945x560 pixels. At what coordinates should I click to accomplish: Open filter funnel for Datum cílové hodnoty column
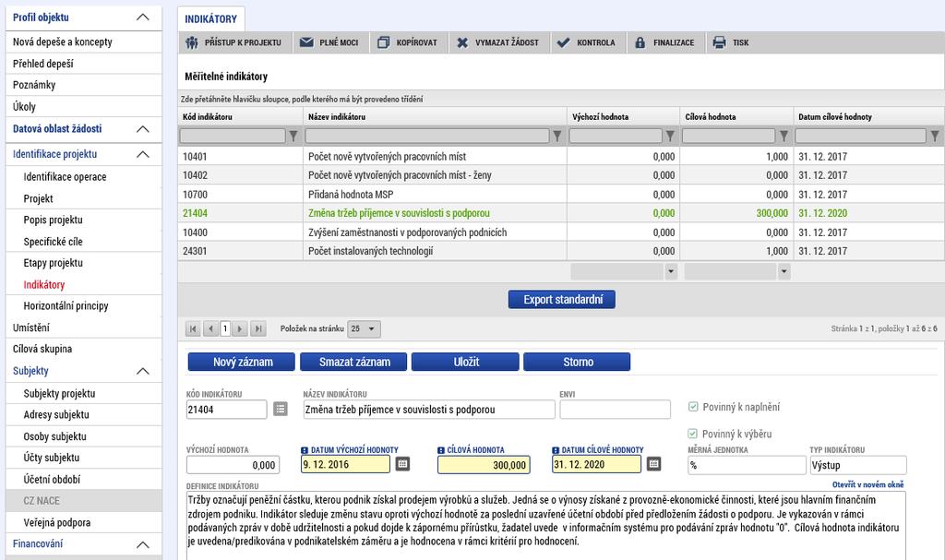[935, 137]
